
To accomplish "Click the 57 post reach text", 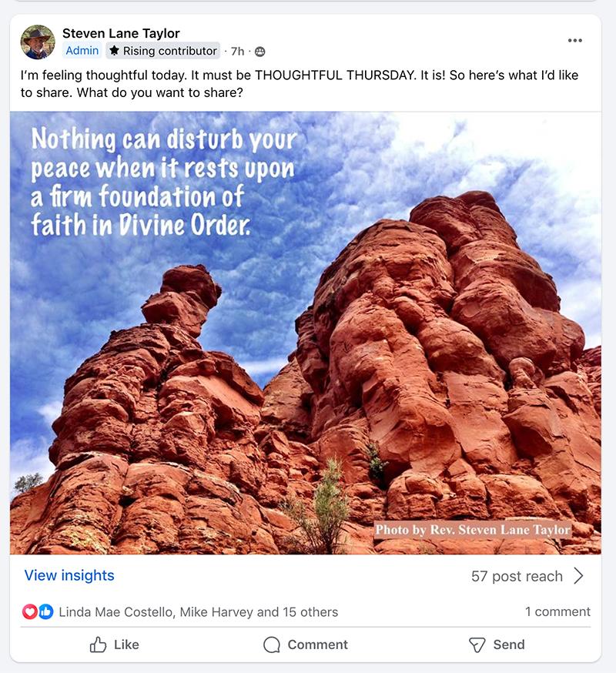I will (x=517, y=576).
